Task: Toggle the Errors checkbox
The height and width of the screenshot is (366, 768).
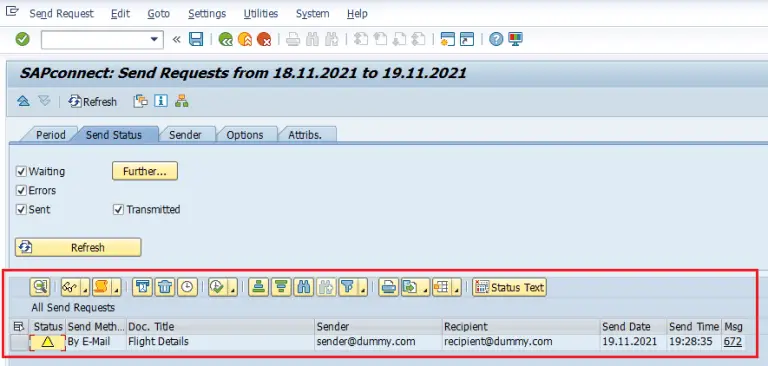Action: click(21, 191)
